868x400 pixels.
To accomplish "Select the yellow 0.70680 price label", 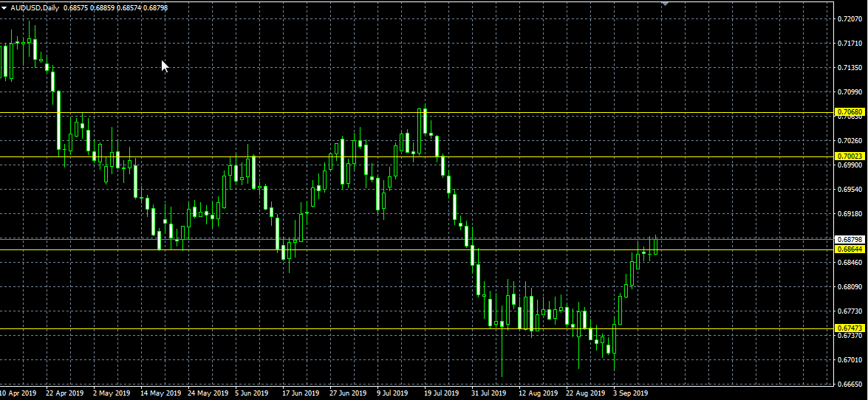I will pos(850,112).
